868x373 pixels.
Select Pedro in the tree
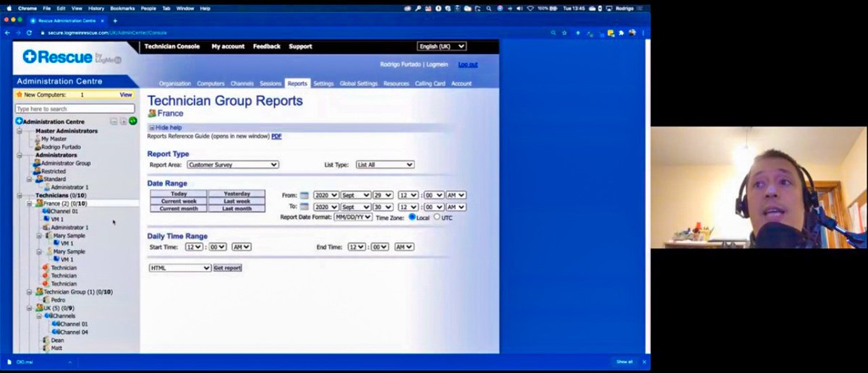tap(58, 299)
